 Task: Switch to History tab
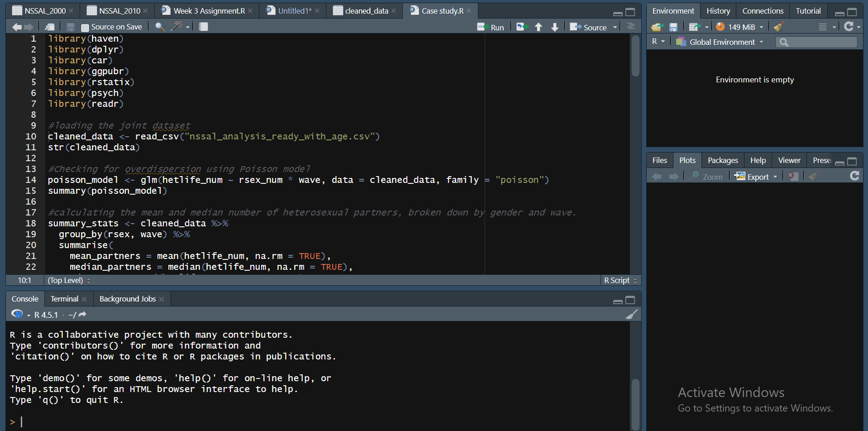[718, 11]
